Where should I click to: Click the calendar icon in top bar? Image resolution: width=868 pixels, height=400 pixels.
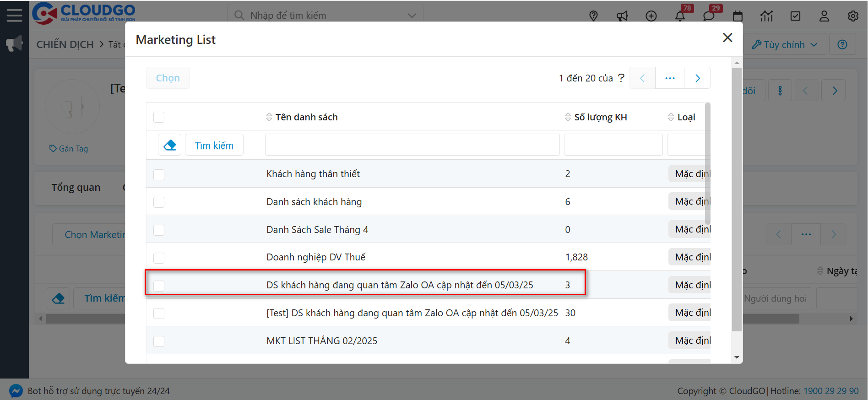pyautogui.click(x=738, y=16)
